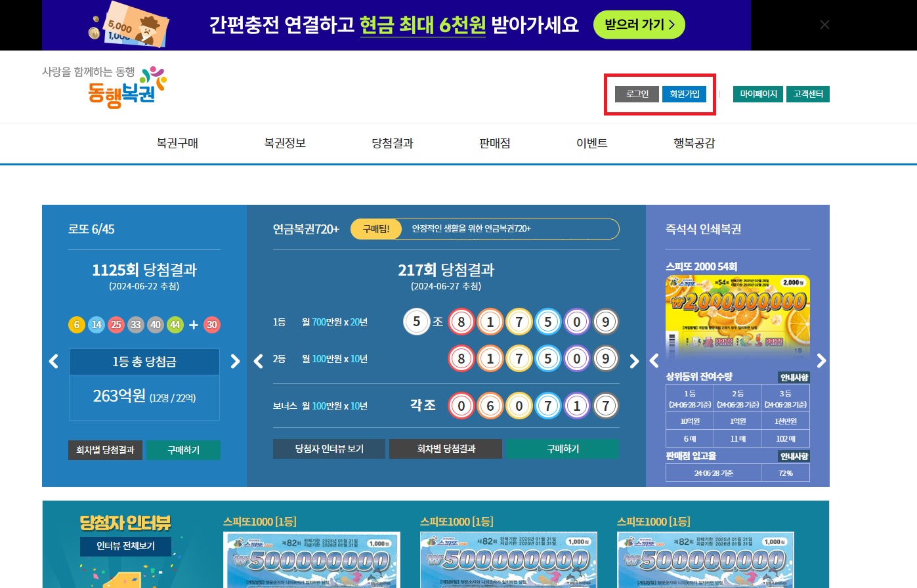Click 1125회 당첨결과 title

144,270
